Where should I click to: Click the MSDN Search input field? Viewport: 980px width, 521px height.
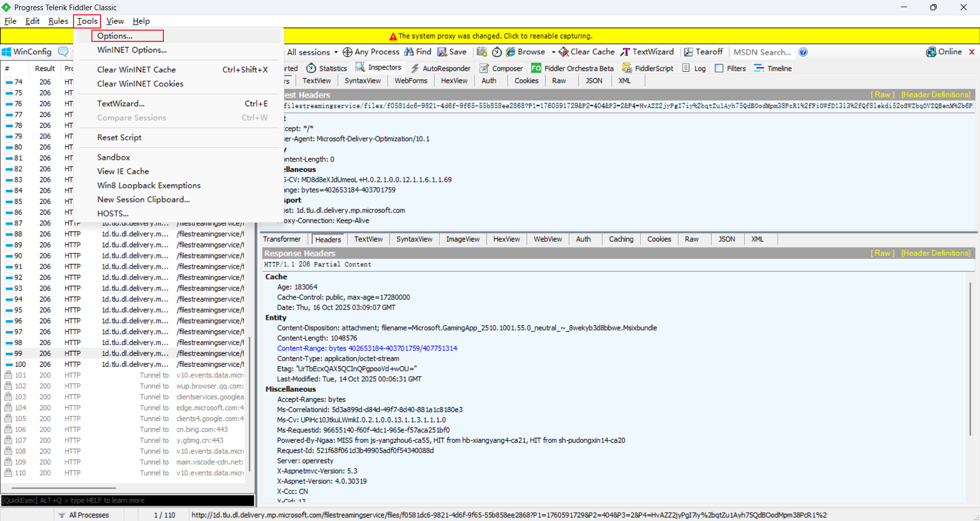click(762, 52)
